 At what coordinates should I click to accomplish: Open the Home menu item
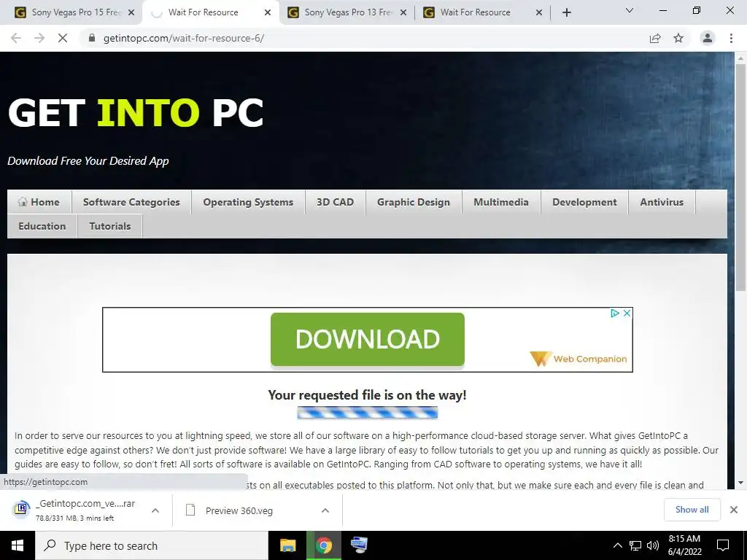pos(39,202)
